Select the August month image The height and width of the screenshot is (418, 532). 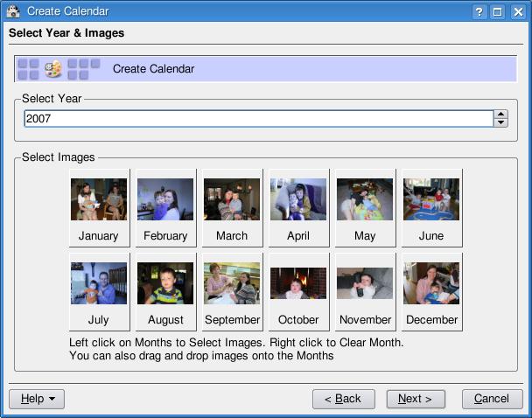click(x=165, y=284)
